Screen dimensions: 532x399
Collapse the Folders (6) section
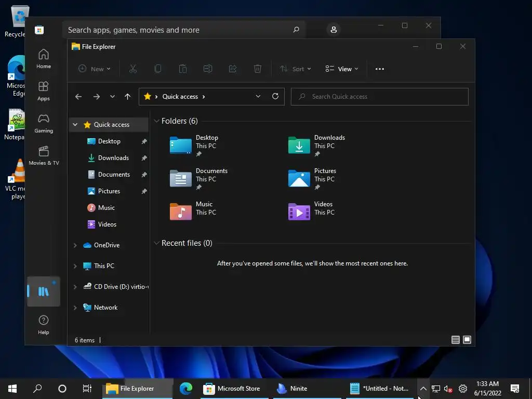coord(156,121)
